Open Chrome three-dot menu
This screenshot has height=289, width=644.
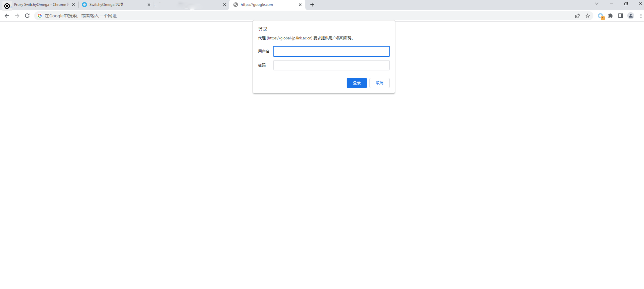tap(641, 16)
